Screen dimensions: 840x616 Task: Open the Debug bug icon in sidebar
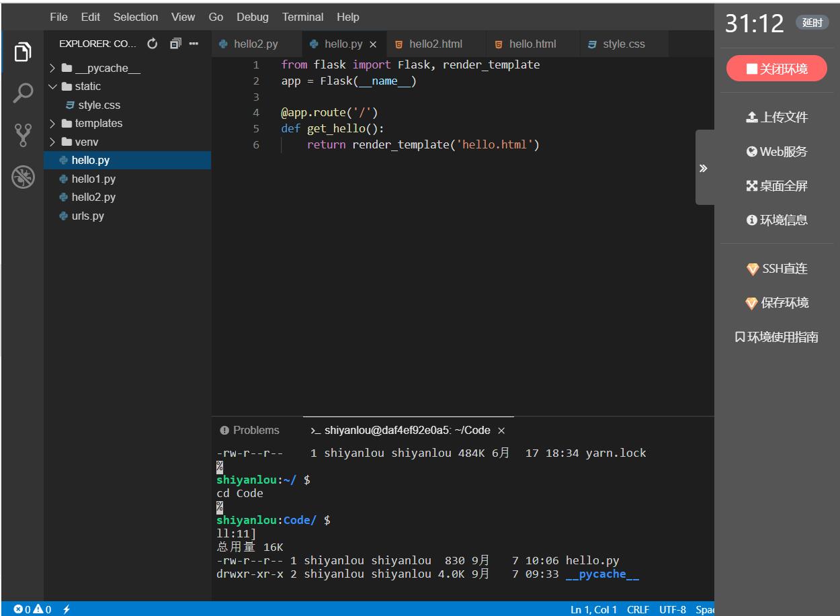[22, 177]
